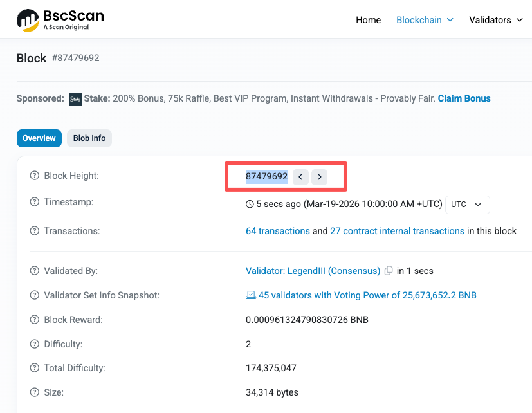Click the Validated By help icon
The width and height of the screenshot is (532, 413).
click(35, 271)
